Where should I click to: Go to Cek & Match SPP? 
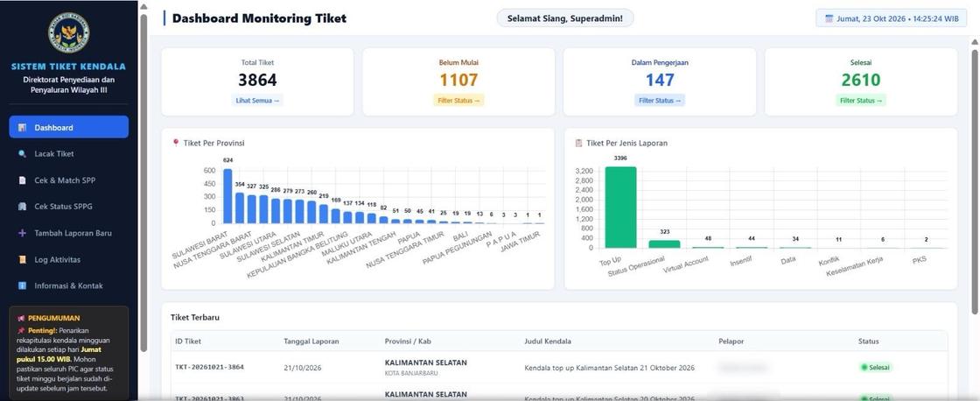click(x=69, y=180)
